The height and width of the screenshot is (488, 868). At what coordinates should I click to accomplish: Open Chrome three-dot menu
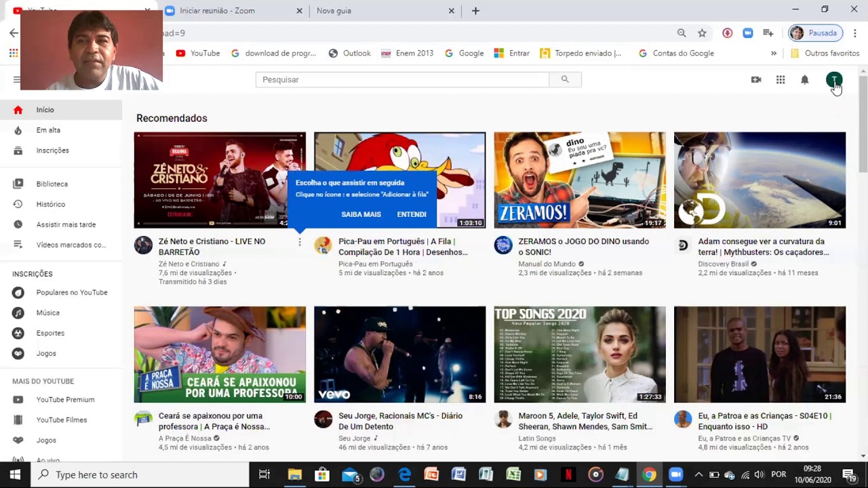(854, 33)
